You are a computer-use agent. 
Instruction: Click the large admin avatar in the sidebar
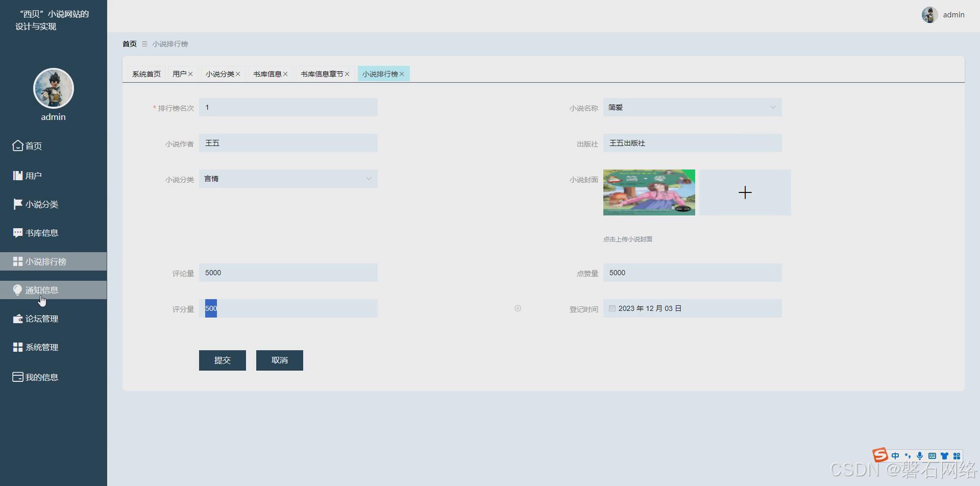[x=54, y=88]
